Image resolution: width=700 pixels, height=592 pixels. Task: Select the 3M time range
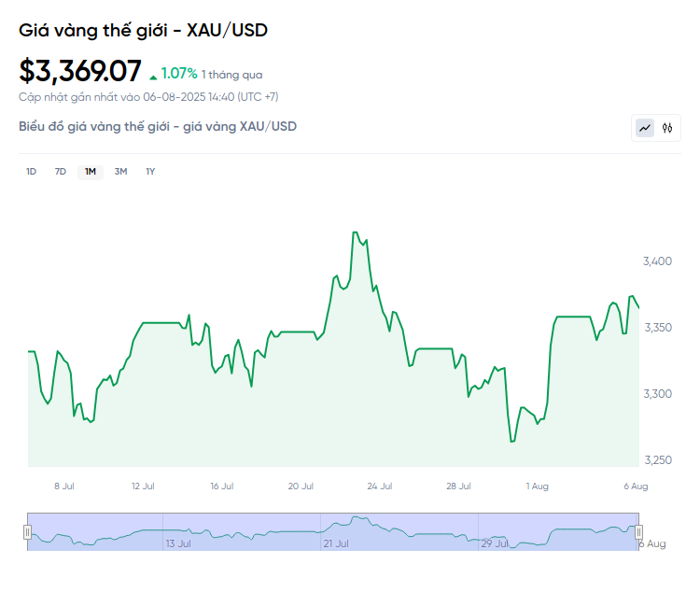coord(120,171)
